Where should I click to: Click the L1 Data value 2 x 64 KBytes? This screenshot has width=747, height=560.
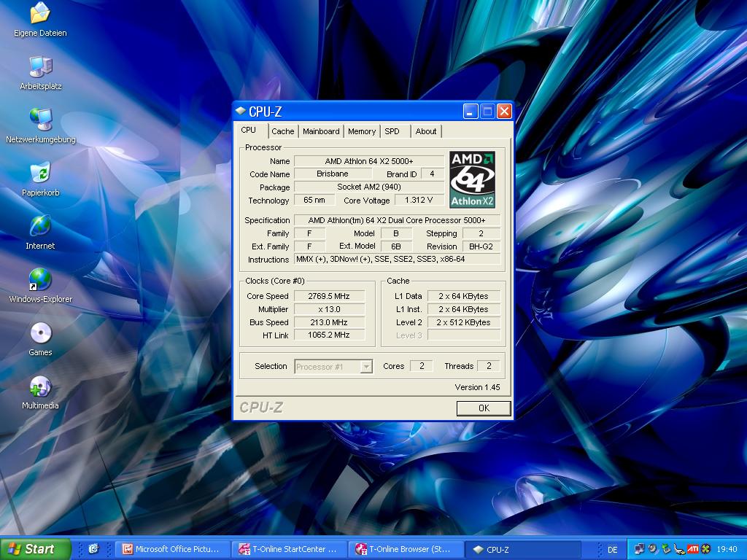[463, 296]
